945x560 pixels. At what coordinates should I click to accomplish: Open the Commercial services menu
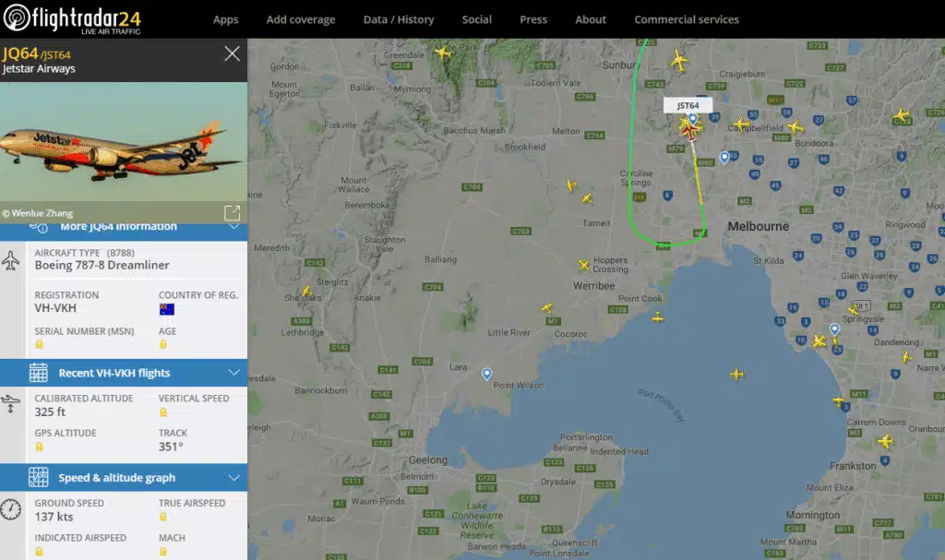tap(687, 18)
